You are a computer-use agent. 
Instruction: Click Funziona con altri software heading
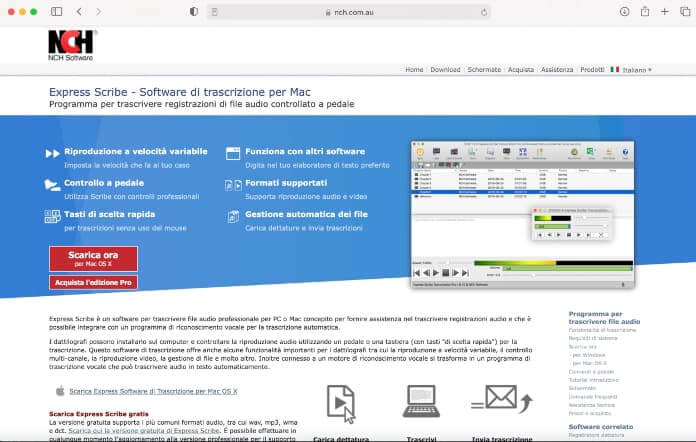point(305,151)
